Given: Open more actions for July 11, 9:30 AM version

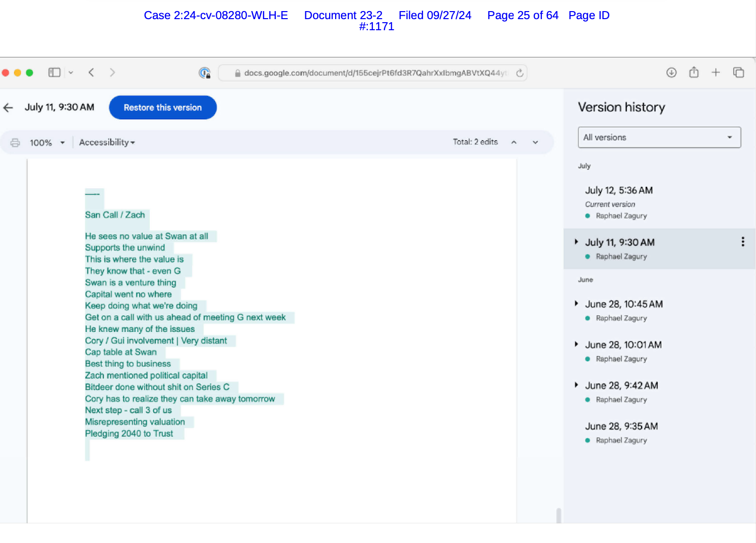Looking at the screenshot, I should [742, 242].
